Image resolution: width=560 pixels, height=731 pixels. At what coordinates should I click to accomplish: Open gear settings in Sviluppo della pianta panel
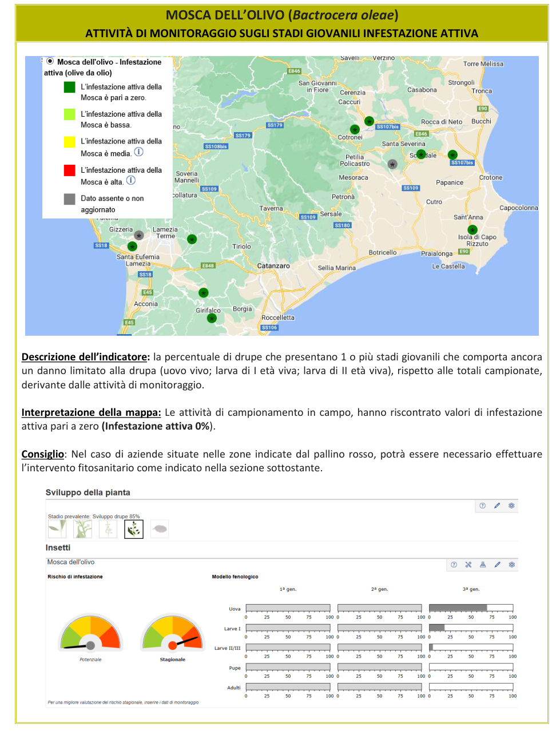pyautogui.click(x=511, y=506)
